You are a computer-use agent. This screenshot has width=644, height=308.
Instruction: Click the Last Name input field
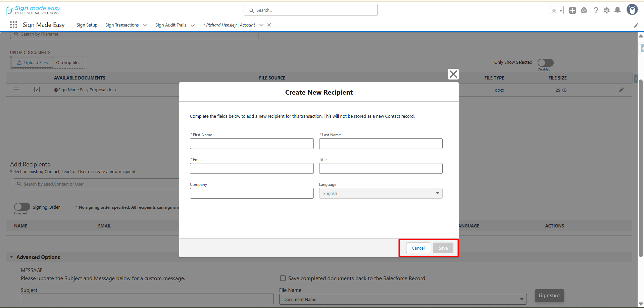pyautogui.click(x=381, y=144)
